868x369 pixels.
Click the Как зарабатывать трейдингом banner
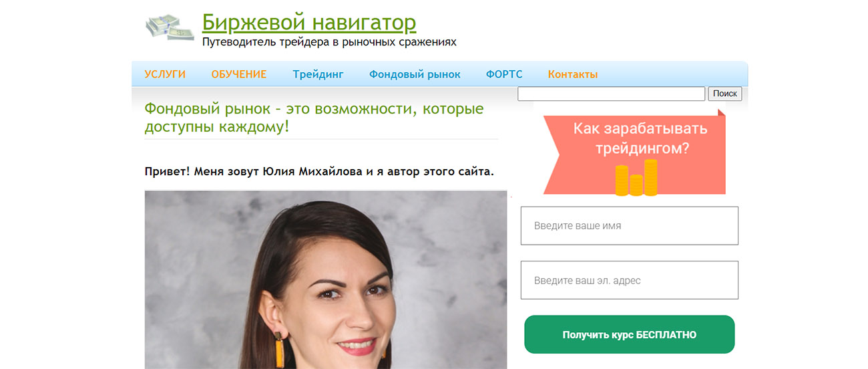pos(634,152)
